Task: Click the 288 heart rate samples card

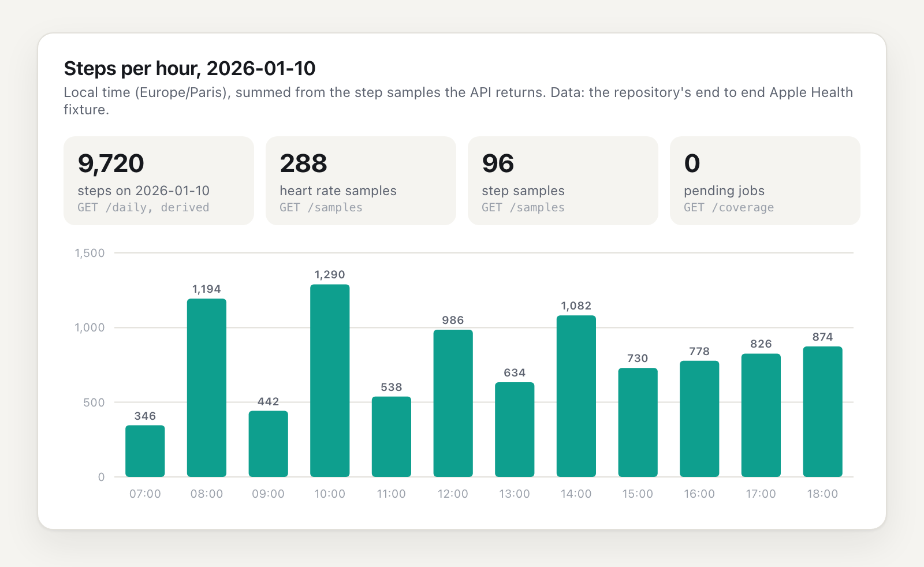Action: [x=361, y=181]
